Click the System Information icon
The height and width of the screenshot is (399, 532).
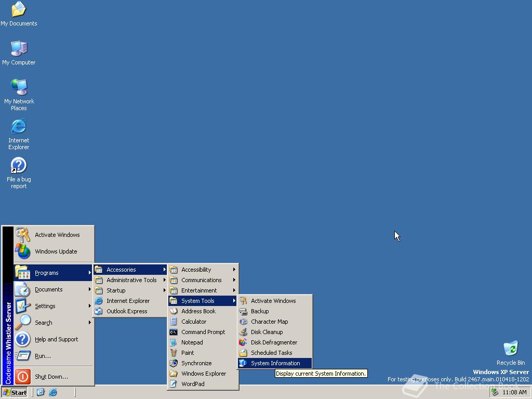click(243, 363)
